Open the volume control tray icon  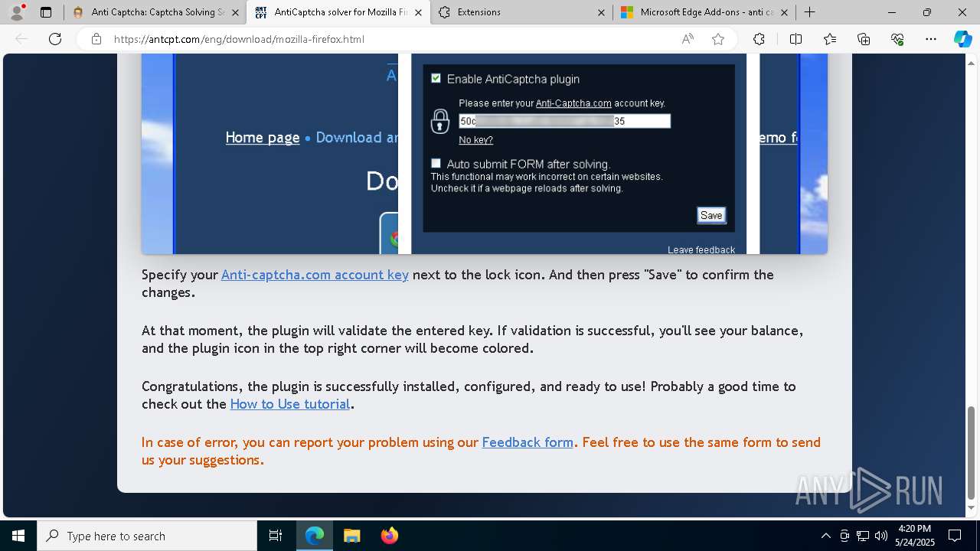pos(881,536)
